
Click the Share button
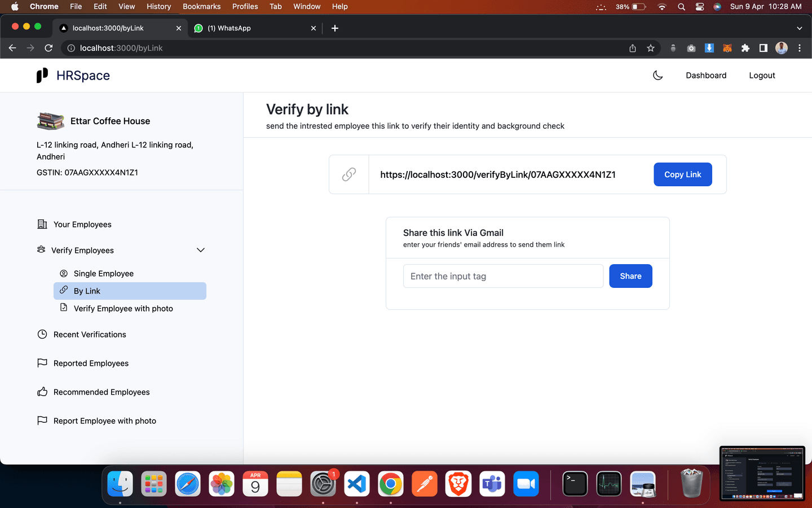pos(630,276)
